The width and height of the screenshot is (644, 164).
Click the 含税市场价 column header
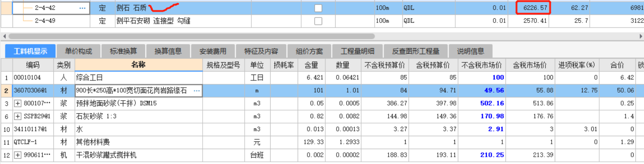pyautogui.click(x=530, y=65)
